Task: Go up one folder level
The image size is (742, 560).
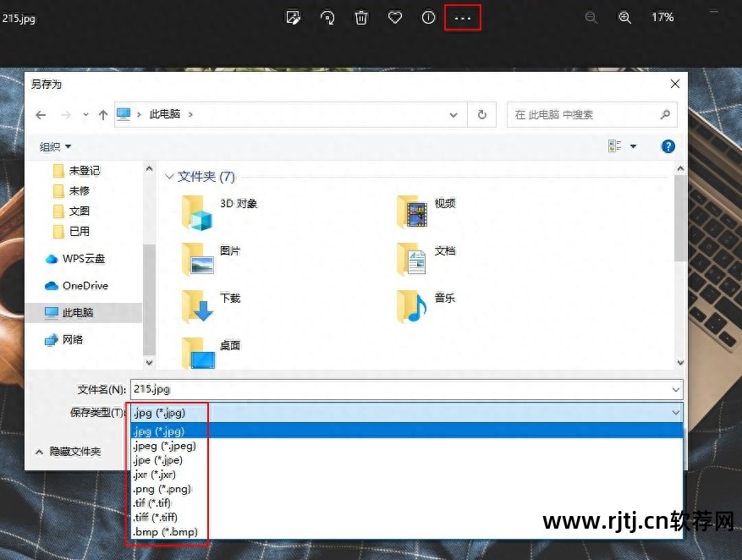Action: pos(102,115)
